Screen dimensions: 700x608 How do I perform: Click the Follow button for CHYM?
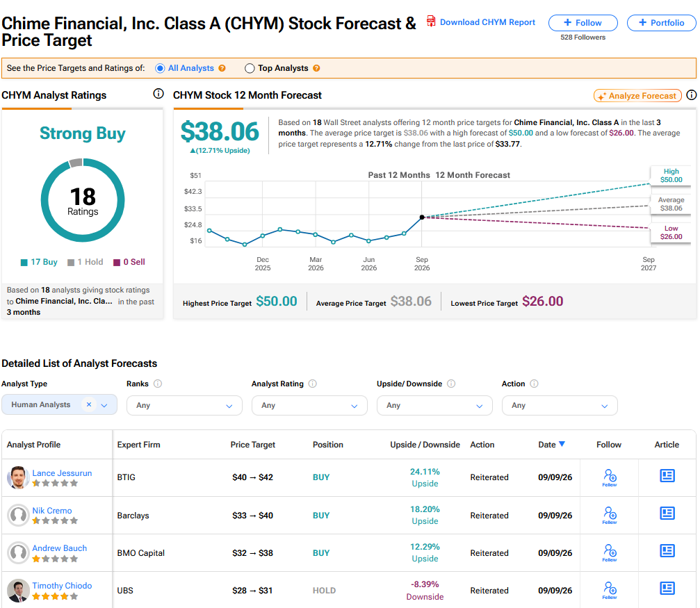(583, 23)
